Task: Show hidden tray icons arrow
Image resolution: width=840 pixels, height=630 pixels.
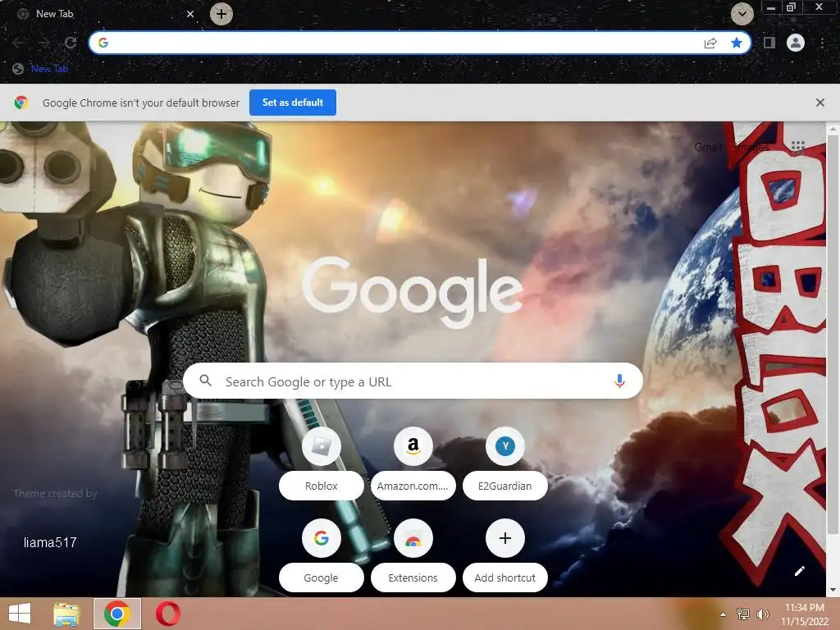Action: pos(724,614)
